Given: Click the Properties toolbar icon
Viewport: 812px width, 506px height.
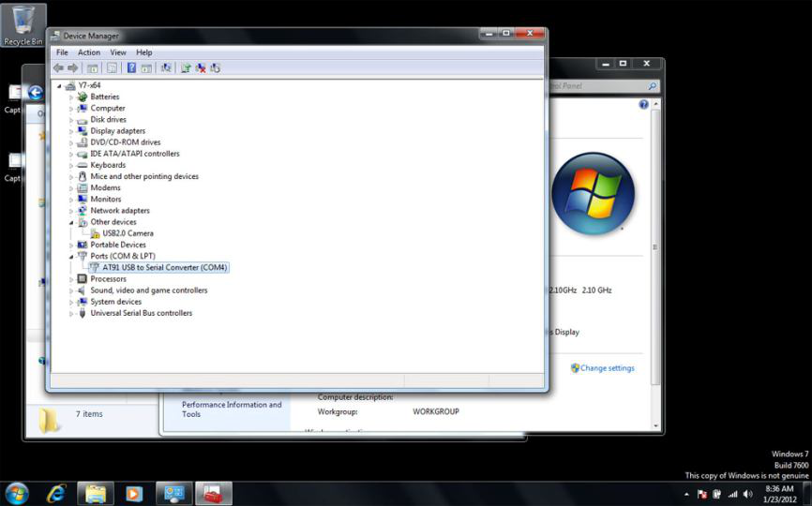Looking at the screenshot, I should (x=112, y=67).
